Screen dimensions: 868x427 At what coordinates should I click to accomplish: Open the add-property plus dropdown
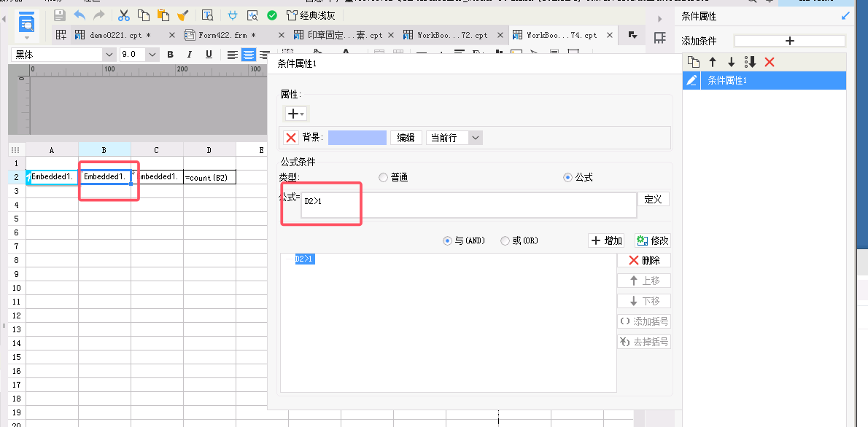coord(295,114)
